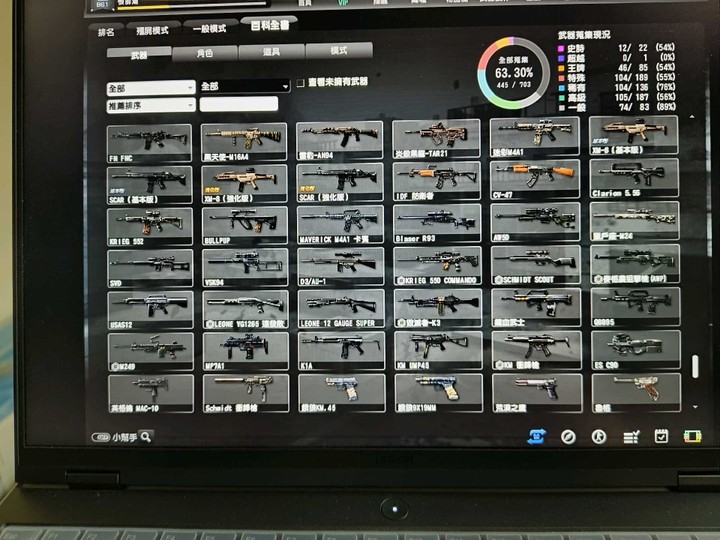Click the magnifier icon beside 小幫手

(146, 437)
